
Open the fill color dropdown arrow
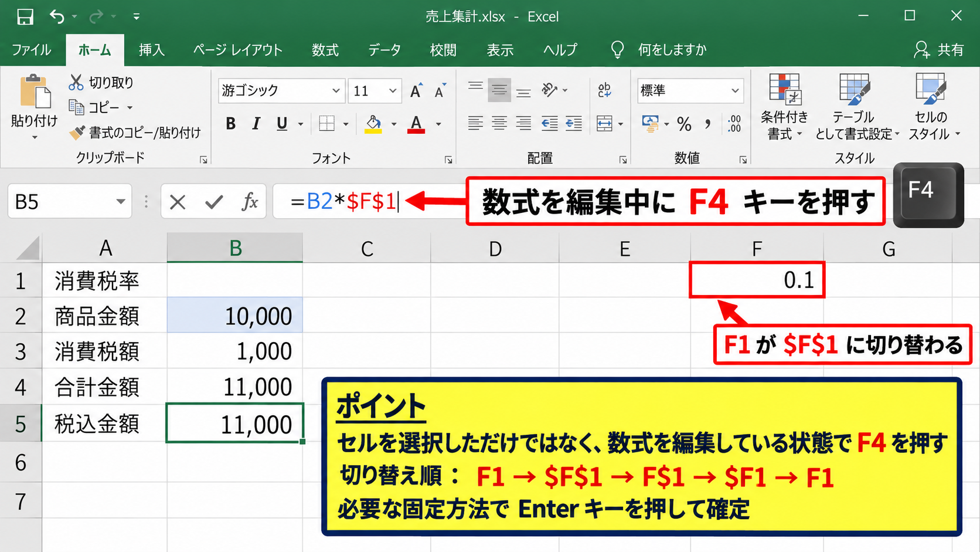(x=394, y=124)
